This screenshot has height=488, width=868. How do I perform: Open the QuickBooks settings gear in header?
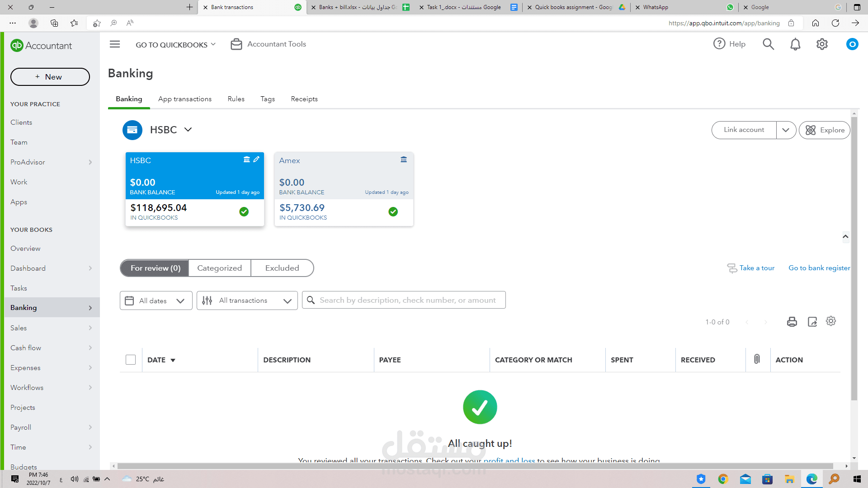tap(822, 44)
